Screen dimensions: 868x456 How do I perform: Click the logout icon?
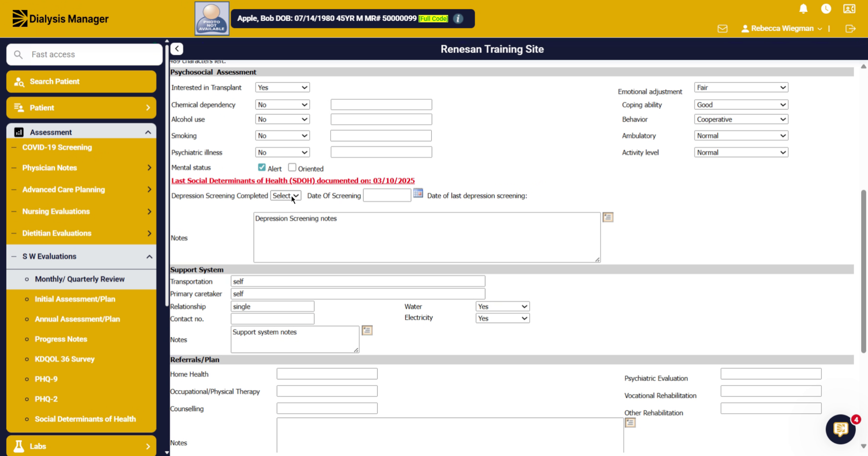point(851,29)
